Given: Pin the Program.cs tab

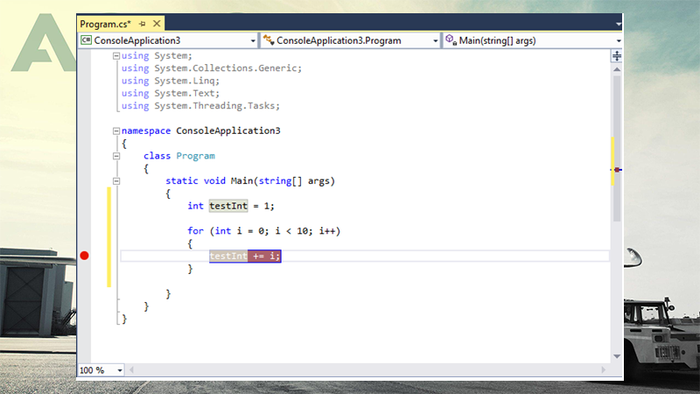Looking at the screenshot, I should coord(142,24).
